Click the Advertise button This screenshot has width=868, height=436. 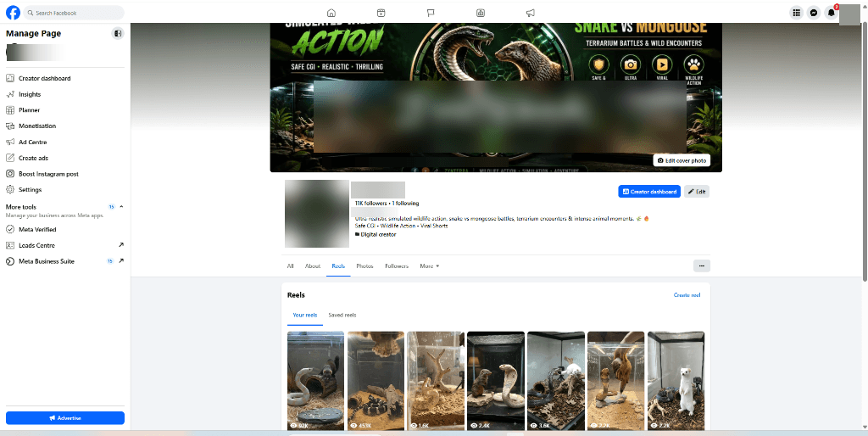(65, 417)
